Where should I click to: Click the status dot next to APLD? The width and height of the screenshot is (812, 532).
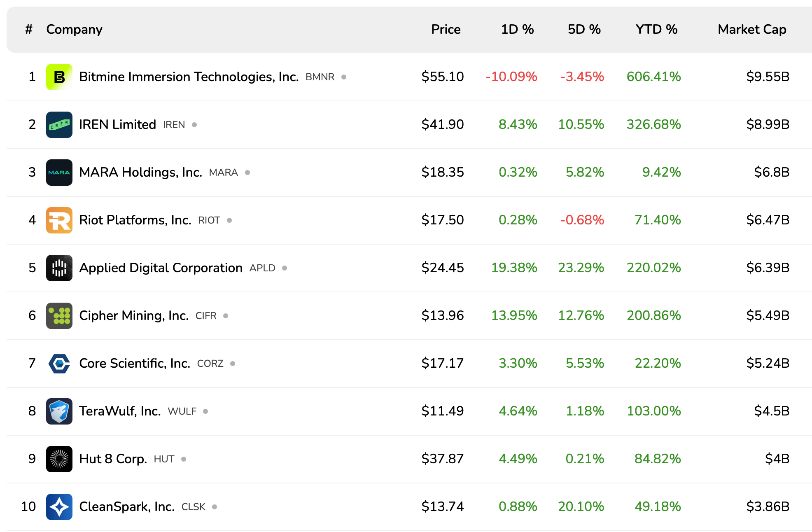[285, 268]
